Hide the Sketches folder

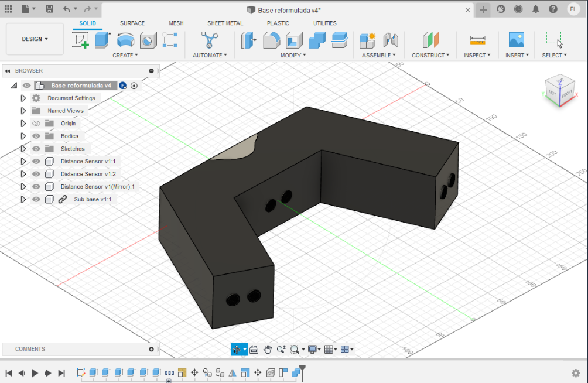36,149
